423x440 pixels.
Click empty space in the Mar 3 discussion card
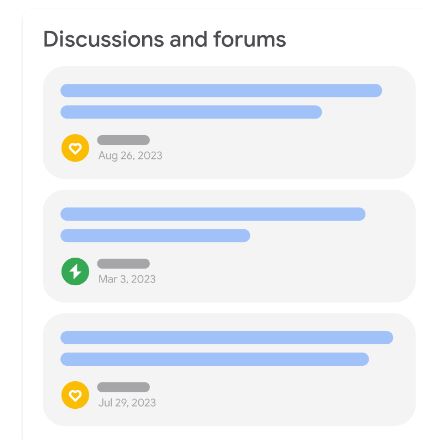click(283, 272)
